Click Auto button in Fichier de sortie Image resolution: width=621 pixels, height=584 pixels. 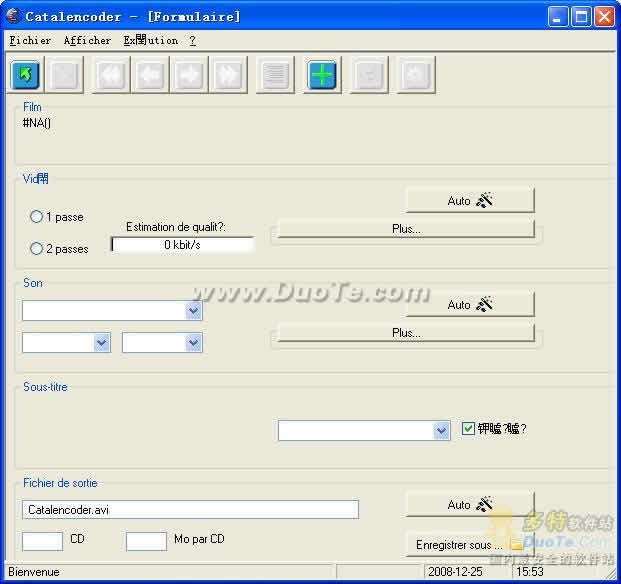[470, 504]
